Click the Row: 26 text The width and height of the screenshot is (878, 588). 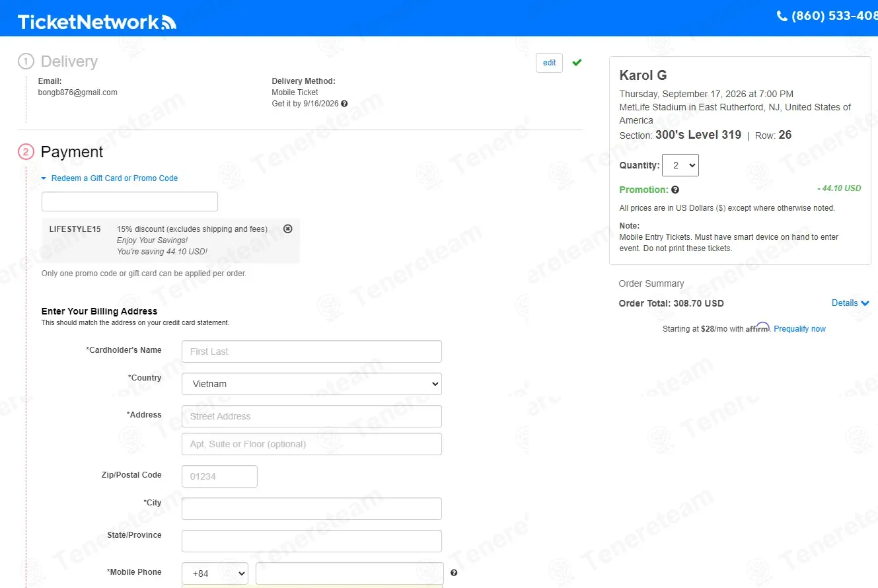774,135
